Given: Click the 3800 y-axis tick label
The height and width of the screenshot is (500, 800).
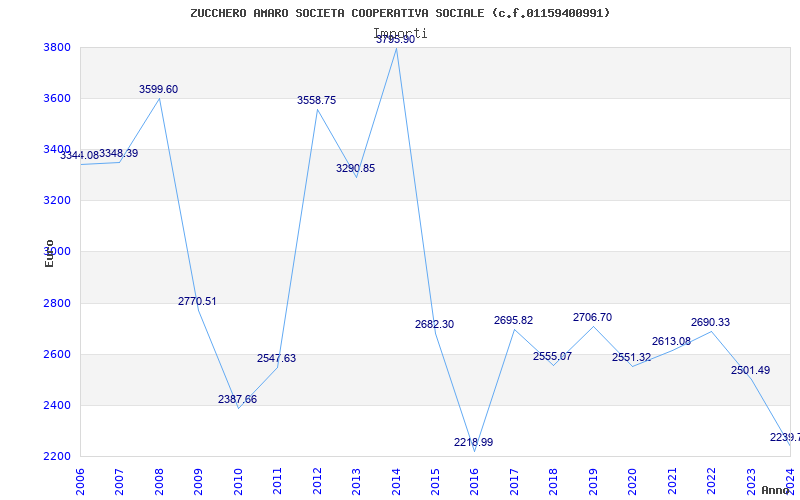Looking at the screenshot, I should [x=57, y=47].
